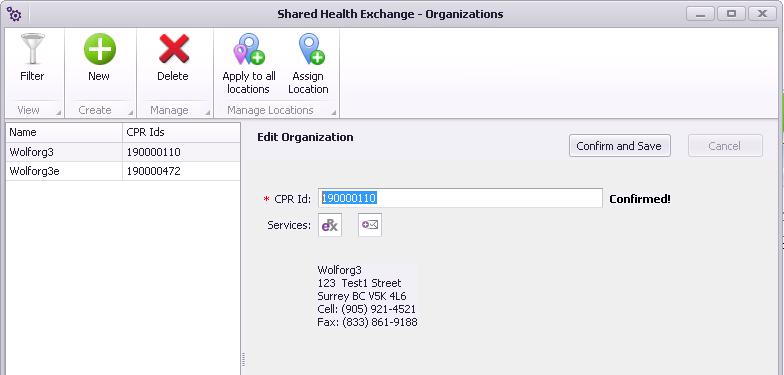Expand the View group launcher
The image size is (784, 375).
[x=58, y=113]
